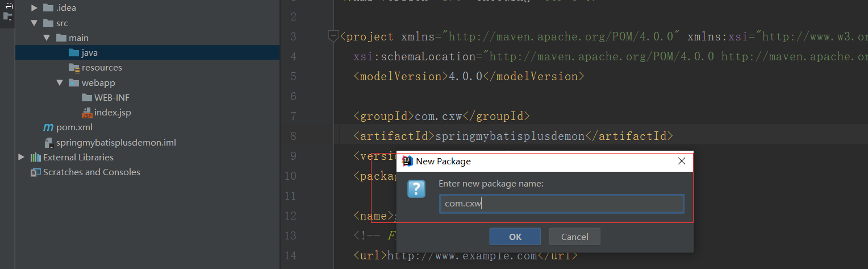Click the springmybatisplusdemon.iml file icon
Image resolution: width=868 pixels, height=269 pixels.
tap(48, 142)
